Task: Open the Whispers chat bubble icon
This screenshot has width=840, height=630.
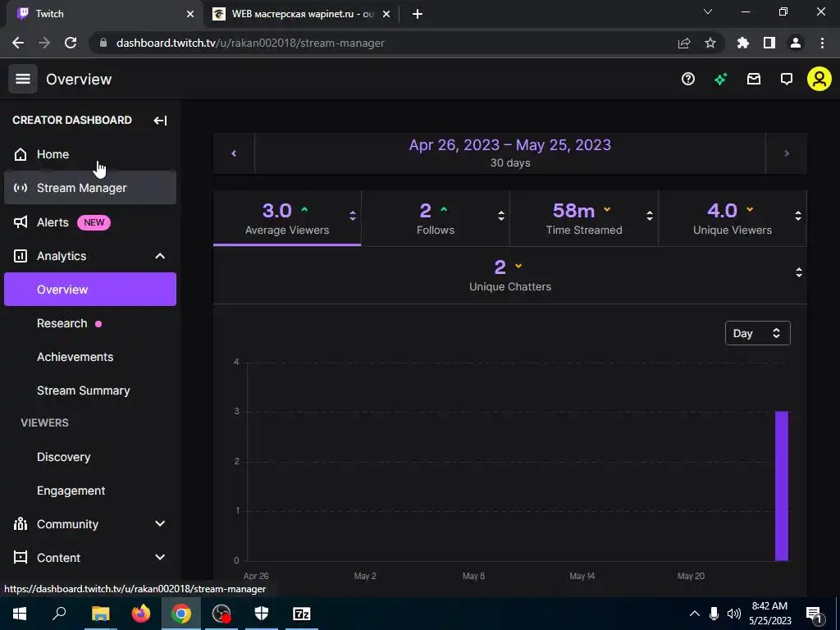Action: point(787,80)
